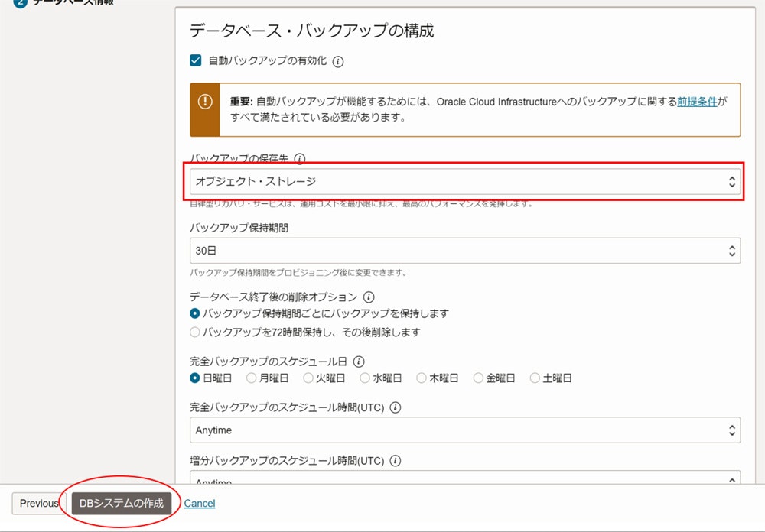This screenshot has height=532, width=765.
Task: Choose 火曜日 for full backup day
Action: (x=308, y=378)
